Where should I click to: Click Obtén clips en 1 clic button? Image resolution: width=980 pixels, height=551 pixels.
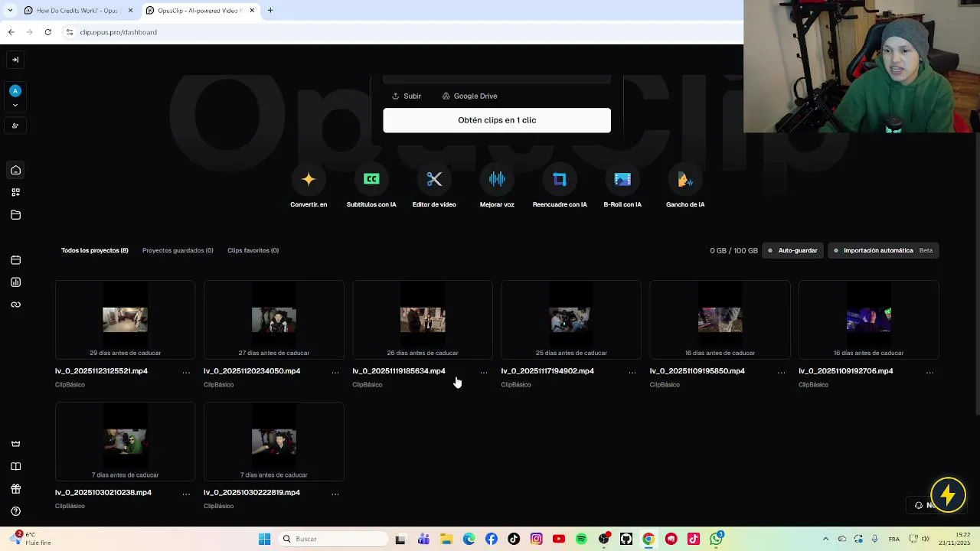[497, 120]
